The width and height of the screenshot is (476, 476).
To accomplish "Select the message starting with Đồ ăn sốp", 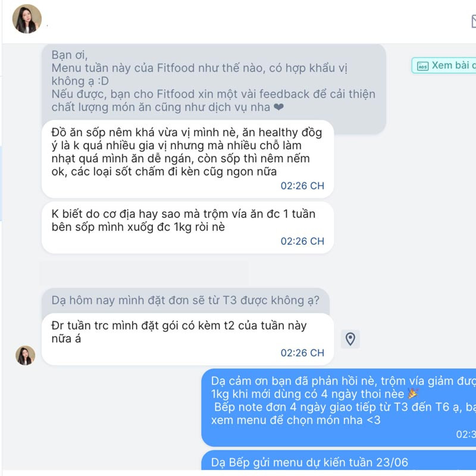I will coord(187,159).
